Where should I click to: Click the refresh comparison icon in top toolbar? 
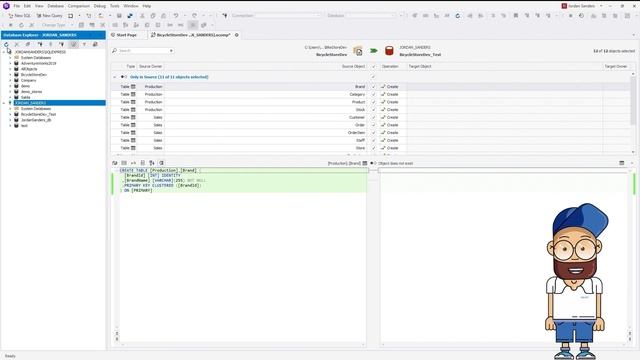point(458,16)
